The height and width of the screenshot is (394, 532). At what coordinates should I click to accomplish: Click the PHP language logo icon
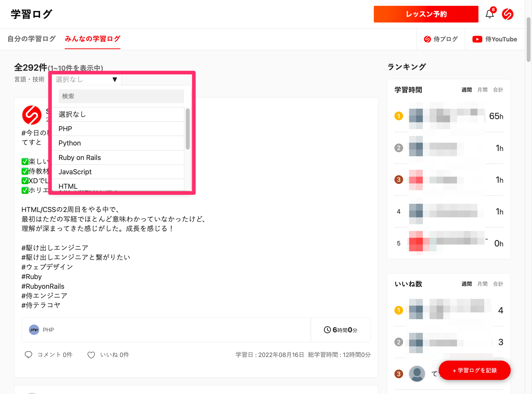point(34,330)
